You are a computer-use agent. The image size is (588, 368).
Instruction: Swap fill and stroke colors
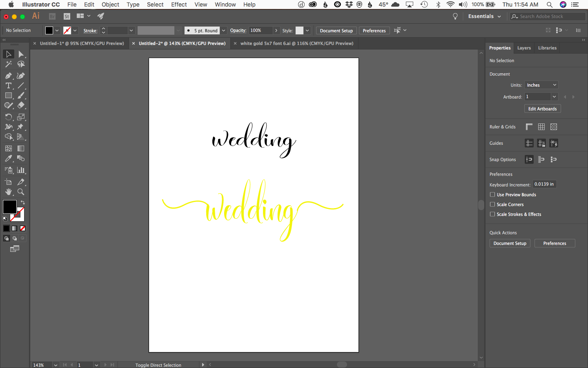(23, 202)
